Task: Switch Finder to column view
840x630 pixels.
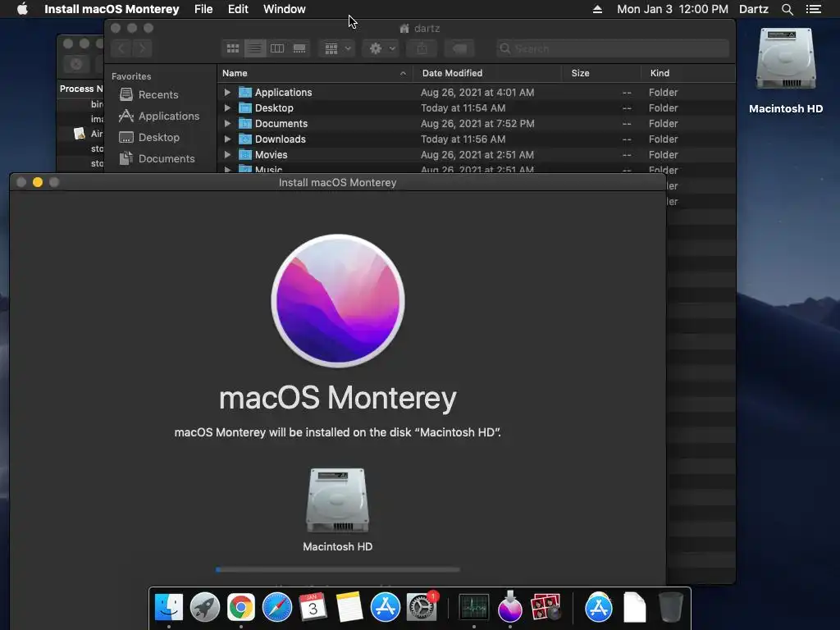Action: point(277,48)
